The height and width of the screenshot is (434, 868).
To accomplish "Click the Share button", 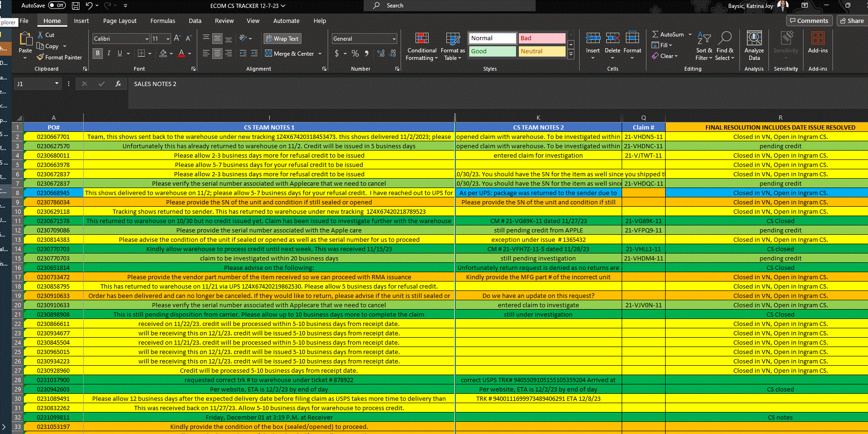I will pos(852,21).
